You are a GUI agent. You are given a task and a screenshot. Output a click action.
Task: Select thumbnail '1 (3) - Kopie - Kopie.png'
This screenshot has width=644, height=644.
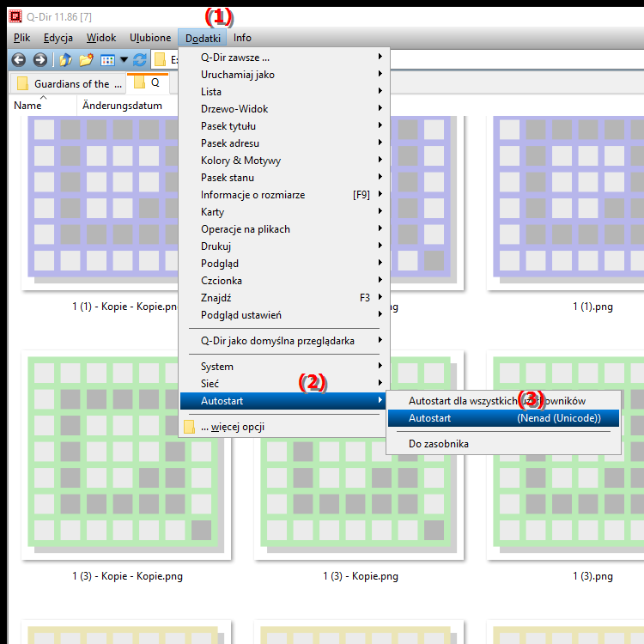click(x=126, y=455)
